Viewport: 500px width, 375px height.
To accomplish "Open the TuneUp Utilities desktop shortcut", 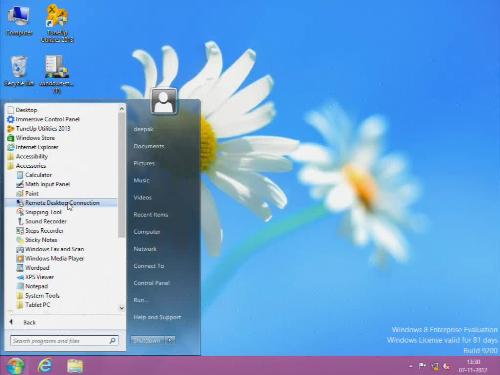I will pyautogui.click(x=57, y=23).
